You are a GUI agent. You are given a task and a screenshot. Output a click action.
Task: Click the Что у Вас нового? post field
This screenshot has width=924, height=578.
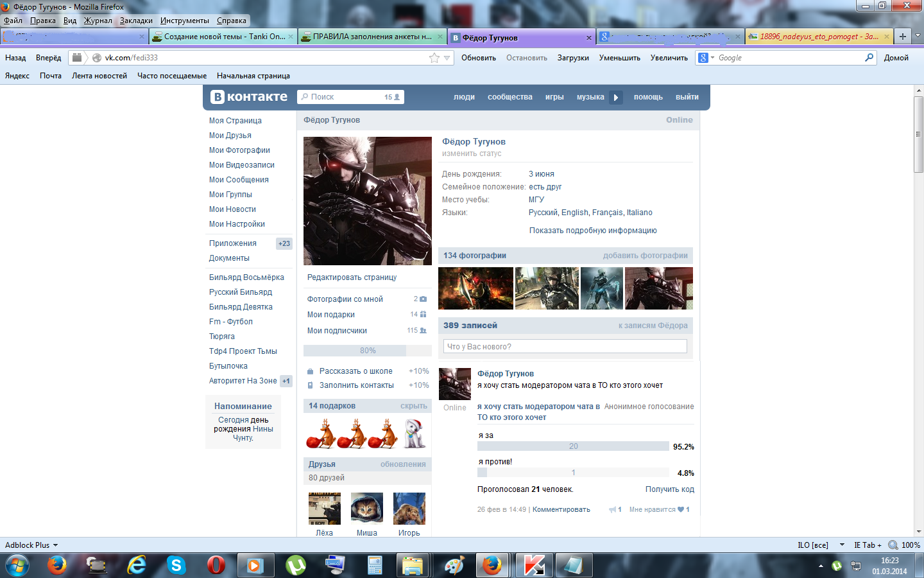[x=565, y=347]
